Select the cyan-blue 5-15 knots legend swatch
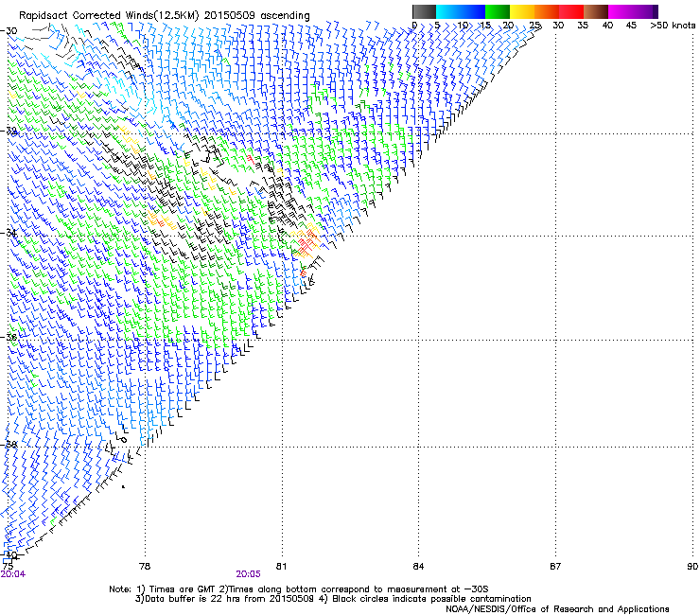 click(x=461, y=11)
